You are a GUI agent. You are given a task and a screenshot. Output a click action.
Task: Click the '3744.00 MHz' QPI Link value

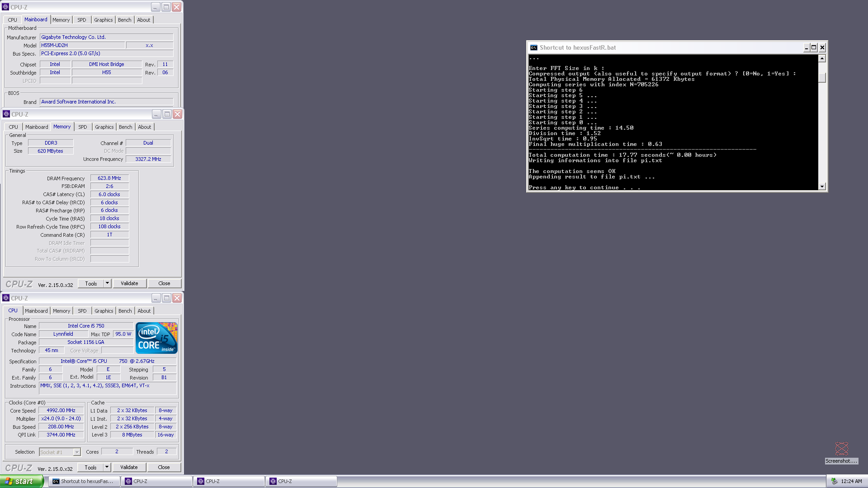point(61,435)
